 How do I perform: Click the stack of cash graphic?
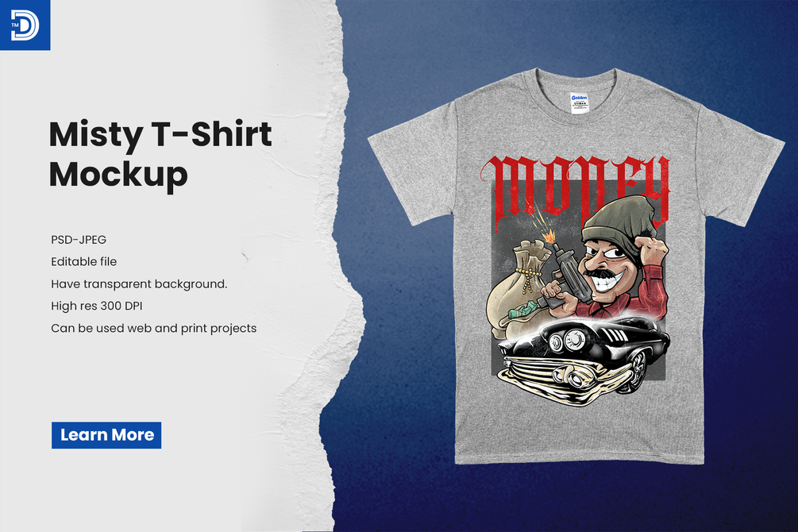(522, 310)
